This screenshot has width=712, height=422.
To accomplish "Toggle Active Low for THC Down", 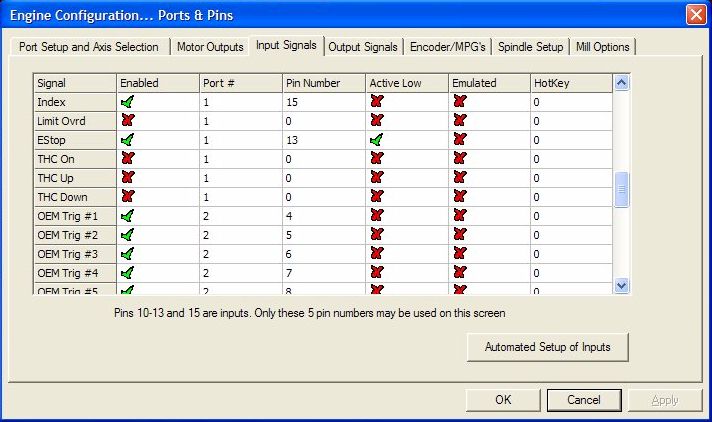I will click(x=377, y=196).
